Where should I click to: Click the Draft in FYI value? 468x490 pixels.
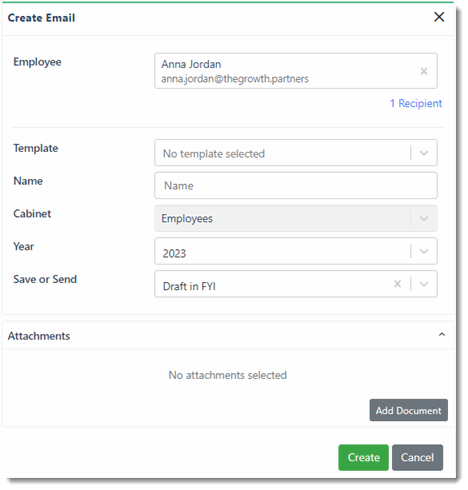[189, 286]
